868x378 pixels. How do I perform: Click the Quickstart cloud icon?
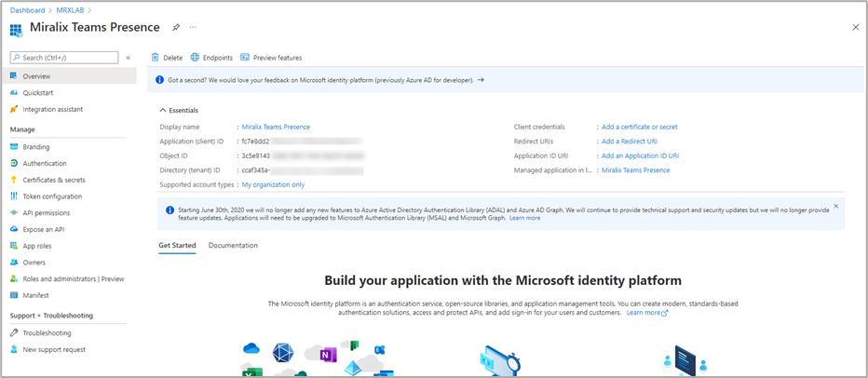tap(14, 92)
